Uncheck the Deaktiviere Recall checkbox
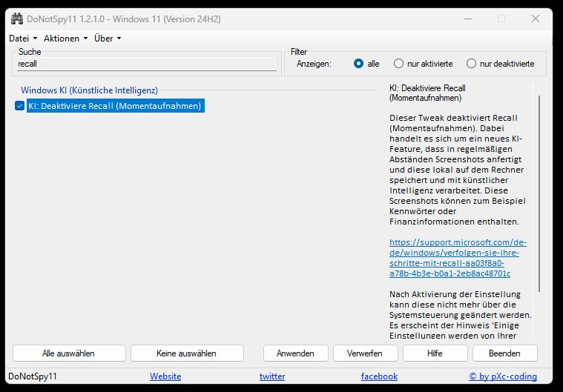The image size is (563, 392). pos(19,106)
